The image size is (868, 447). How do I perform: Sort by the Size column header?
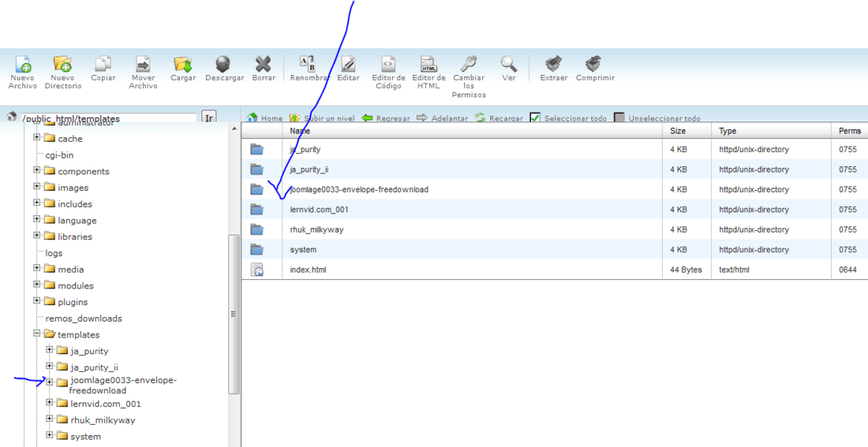coord(687,131)
